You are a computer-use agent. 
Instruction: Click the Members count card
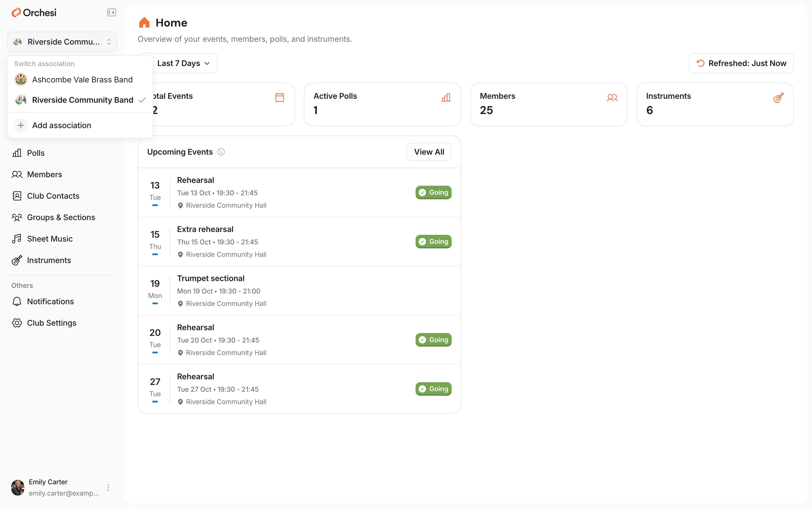549,104
